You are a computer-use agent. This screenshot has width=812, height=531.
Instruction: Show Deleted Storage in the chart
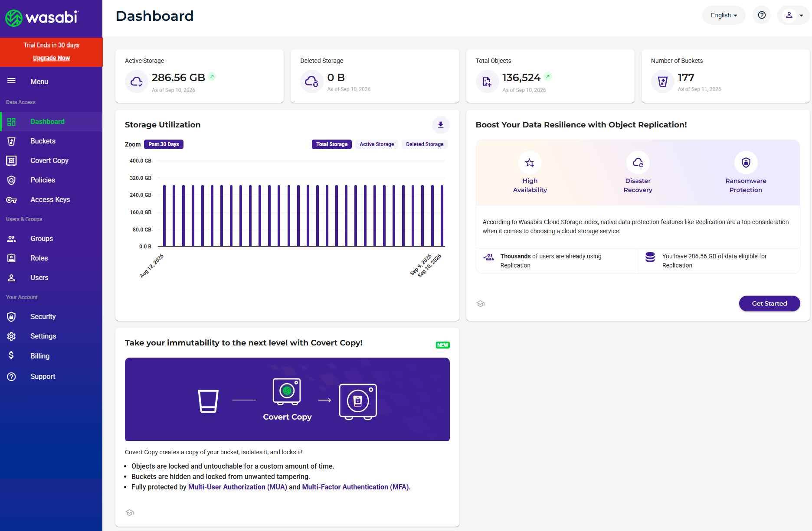[x=425, y=144]
